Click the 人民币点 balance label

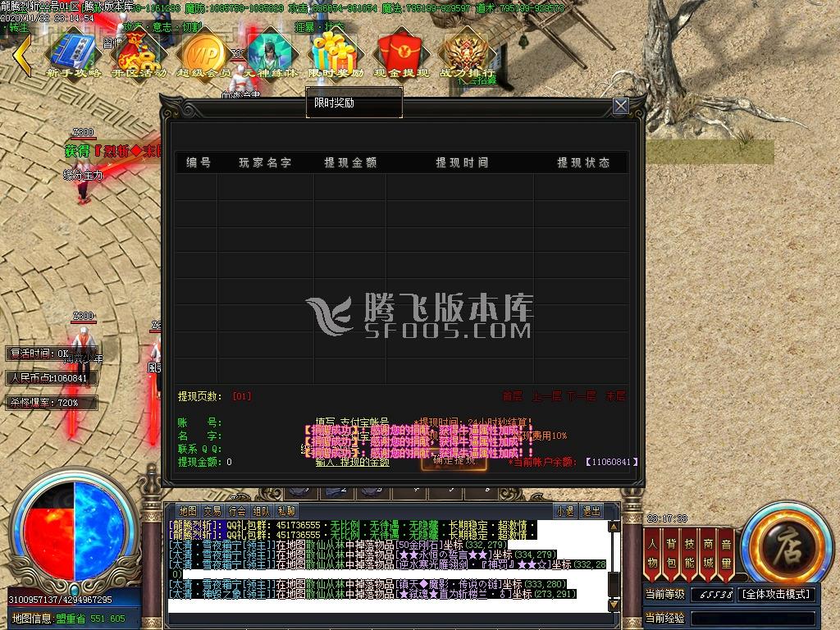tap(51, 378)
